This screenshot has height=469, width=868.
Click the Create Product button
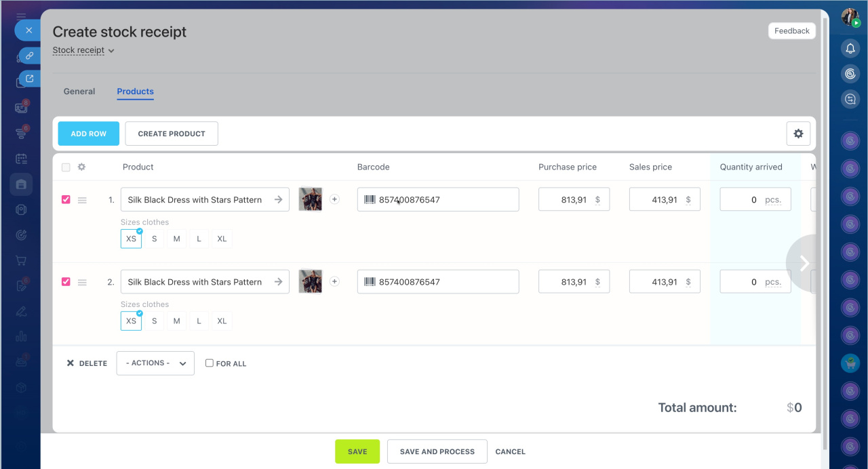pos(172,134)
